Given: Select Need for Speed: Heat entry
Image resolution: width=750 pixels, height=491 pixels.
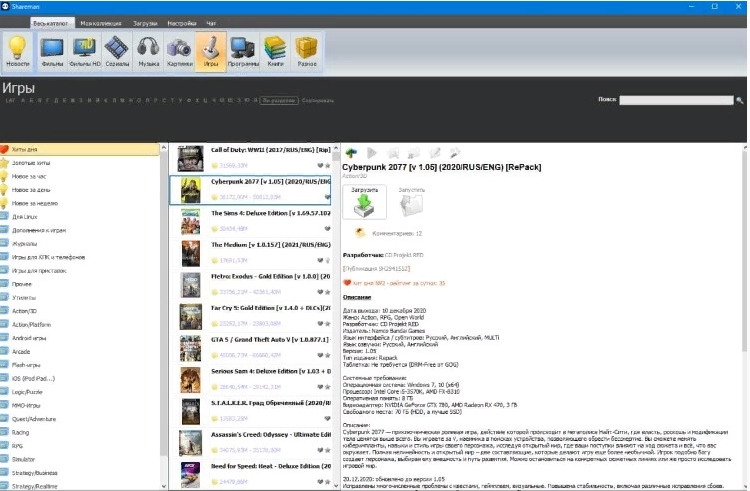Looking at the screenshot, I should click(251, 474).
